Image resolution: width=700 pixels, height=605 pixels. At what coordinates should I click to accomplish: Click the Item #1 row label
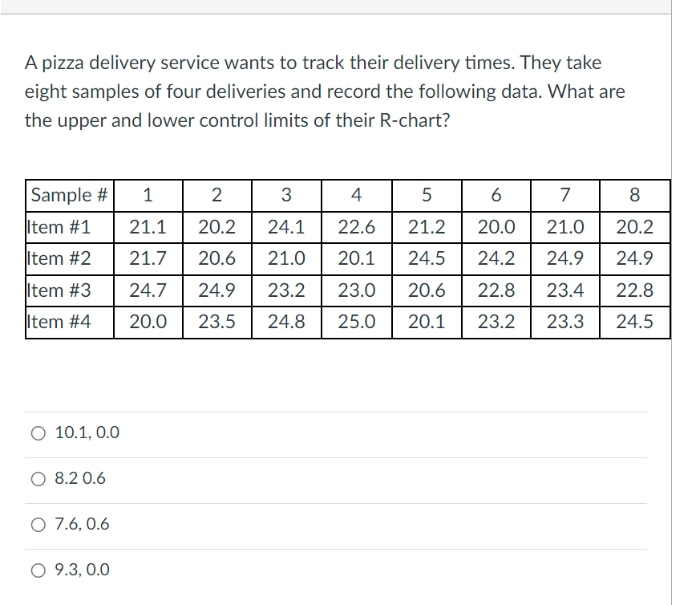pyautogui.click(x=59, y=226)
